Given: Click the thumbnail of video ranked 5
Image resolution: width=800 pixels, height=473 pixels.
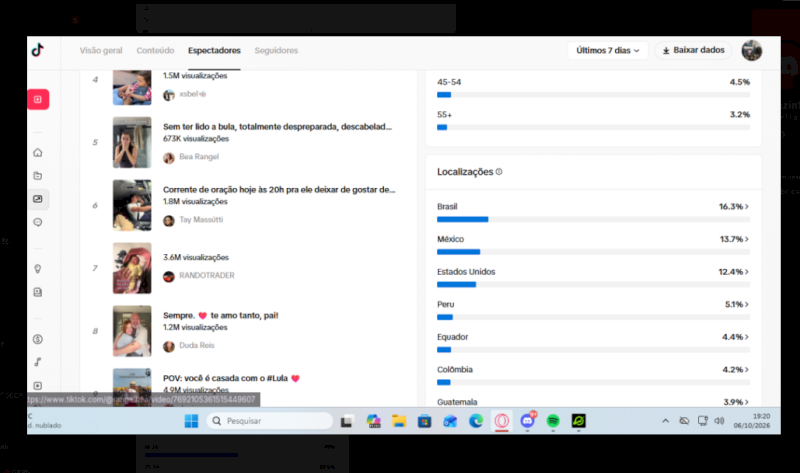Looking at the screenshot, I should pyautogui.click(x=132, y=142).
